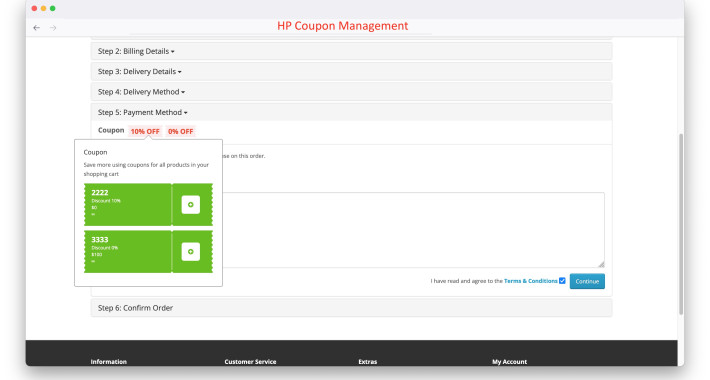Click the order comments text area
This screenshot has width=710, height=380.
pyautogui.click(x=413, y=230)
